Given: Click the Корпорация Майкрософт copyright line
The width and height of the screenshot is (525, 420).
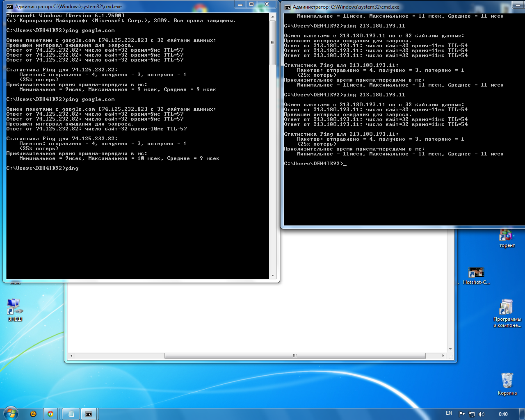Looking at the screenshot, I should click(121, 21).
